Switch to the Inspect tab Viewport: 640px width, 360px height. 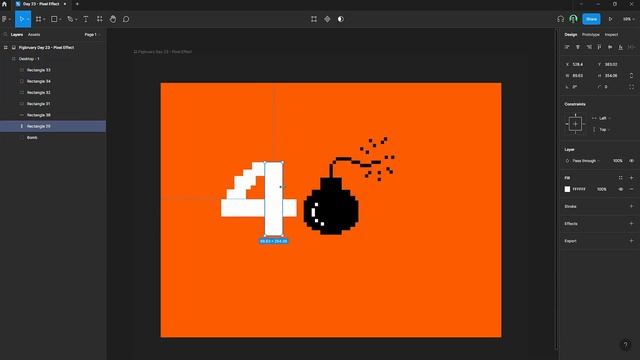[611, 35]
